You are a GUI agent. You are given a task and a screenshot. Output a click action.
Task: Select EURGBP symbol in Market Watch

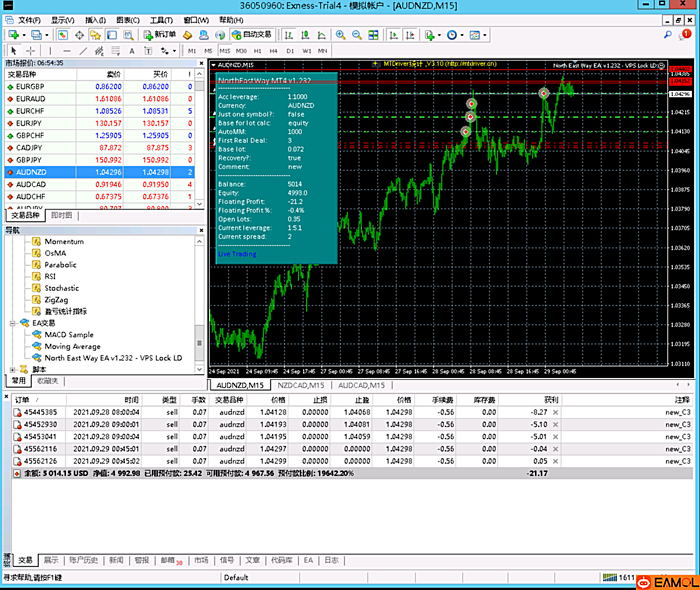pos(30,87)
